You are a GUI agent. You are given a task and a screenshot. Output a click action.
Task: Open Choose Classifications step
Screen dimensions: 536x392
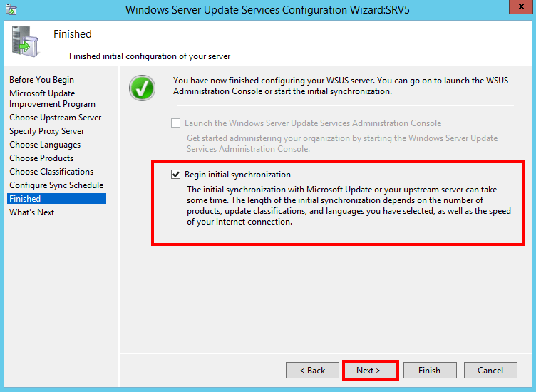pyautogui.click(x=51, y=172)
